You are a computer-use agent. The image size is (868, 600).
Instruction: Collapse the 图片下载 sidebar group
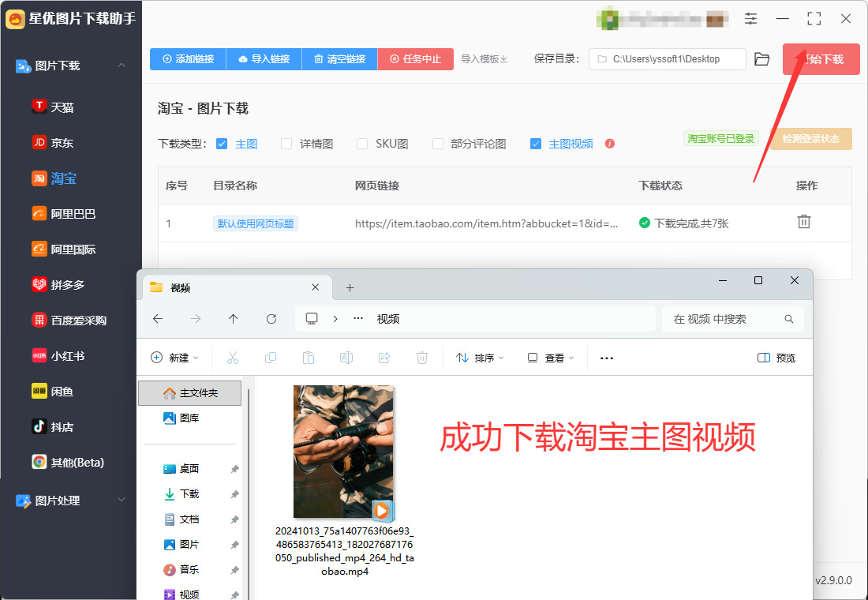point(122,66)
